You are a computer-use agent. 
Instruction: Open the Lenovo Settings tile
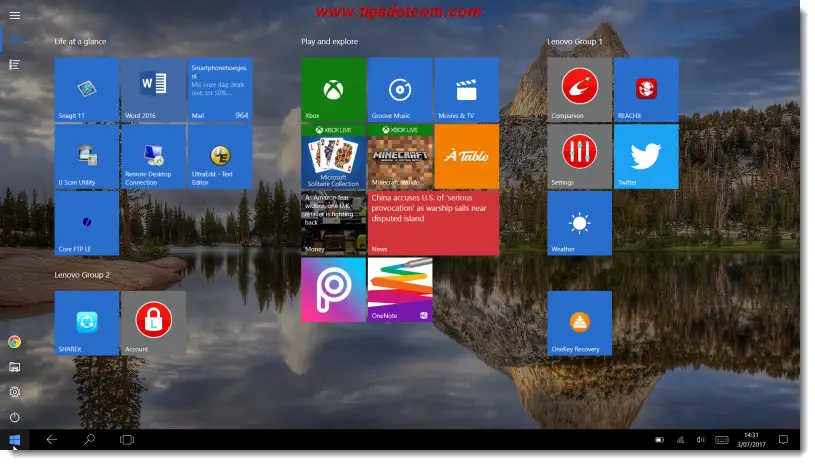pos(580,156)
